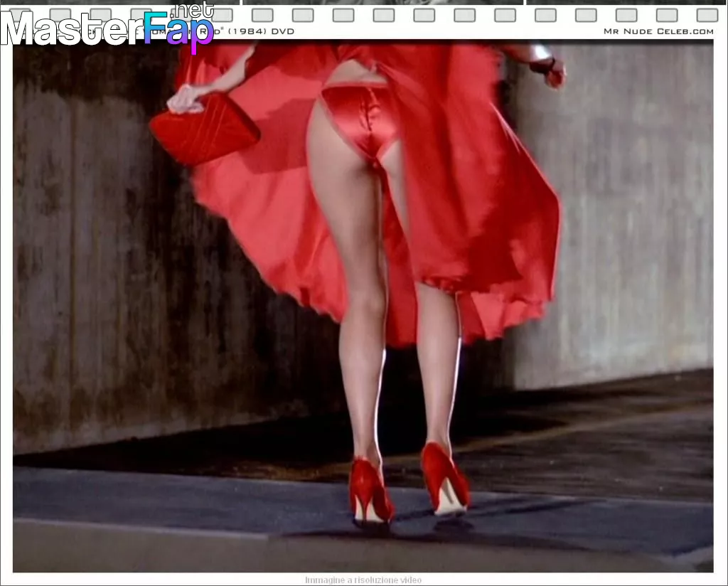728x586 pixels.
Task: Click the 'Immagine a risoluzione video' caption
Action: [363, 580]
